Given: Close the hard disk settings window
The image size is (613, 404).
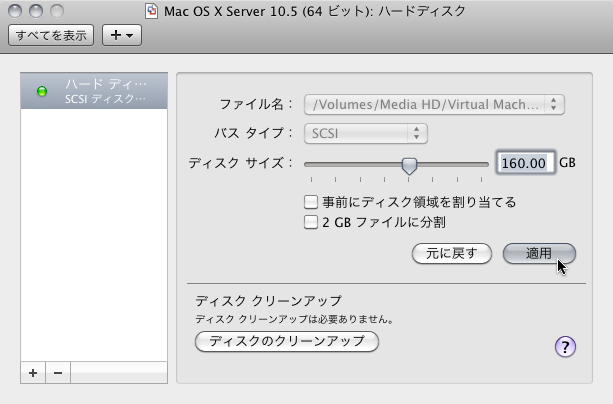Looking at the screenshot, I should point(15,11).
